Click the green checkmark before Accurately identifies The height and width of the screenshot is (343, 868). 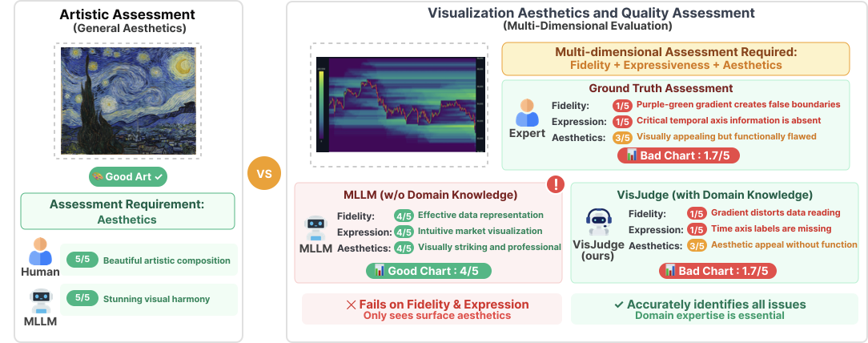click(618, 305)
